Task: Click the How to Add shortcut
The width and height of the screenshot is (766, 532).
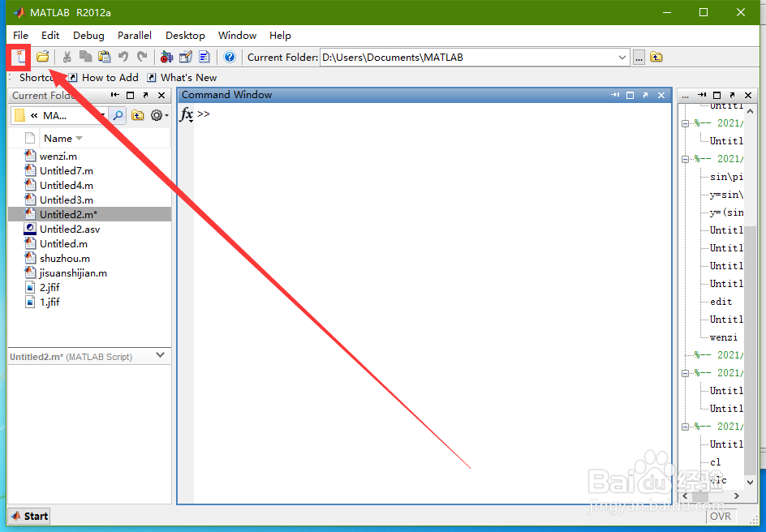Action: [103, 78]
